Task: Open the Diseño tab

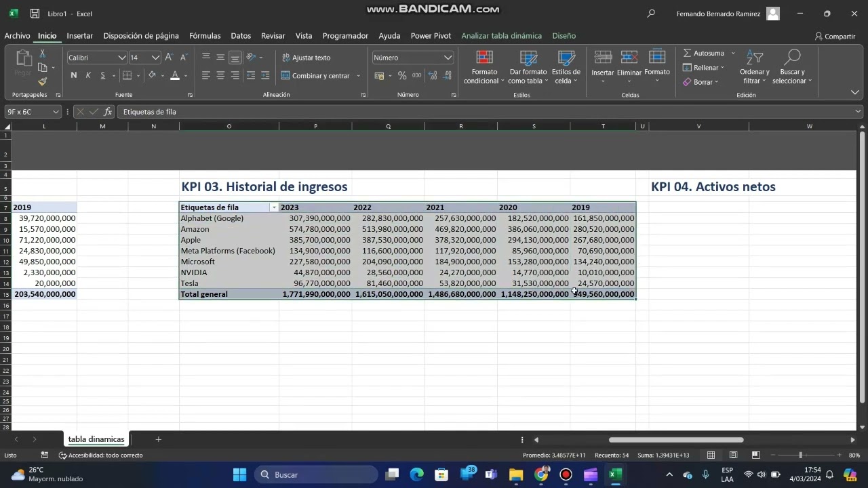Action: pyautogui.click(x=564, y=36)
